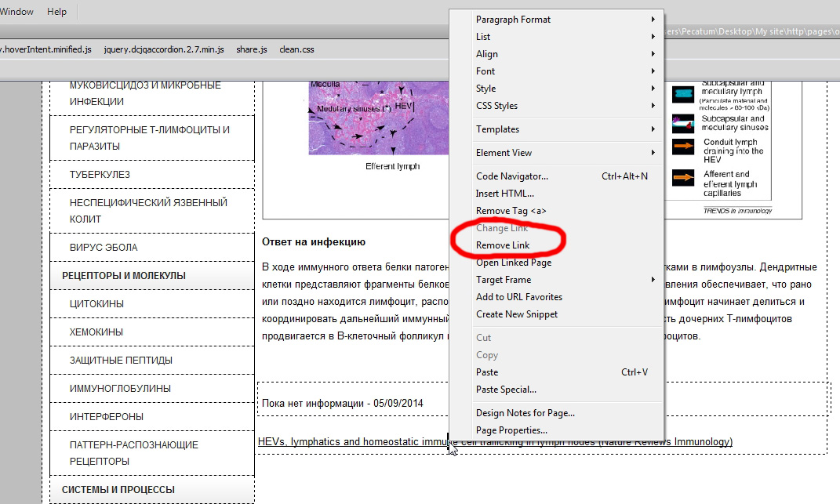The height and width of the screenshot is (504, 840).
Task: Choose Create New Snippet
Action: point(516,314)
